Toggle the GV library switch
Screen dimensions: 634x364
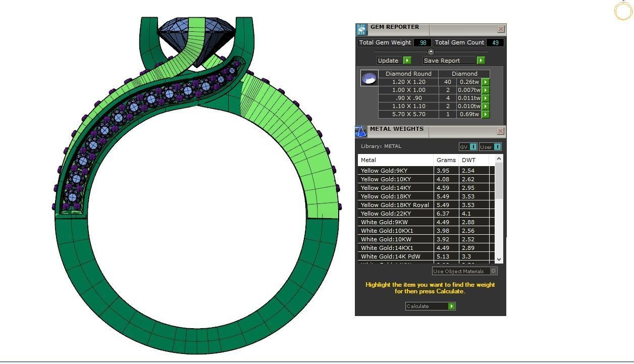point(473,147)
